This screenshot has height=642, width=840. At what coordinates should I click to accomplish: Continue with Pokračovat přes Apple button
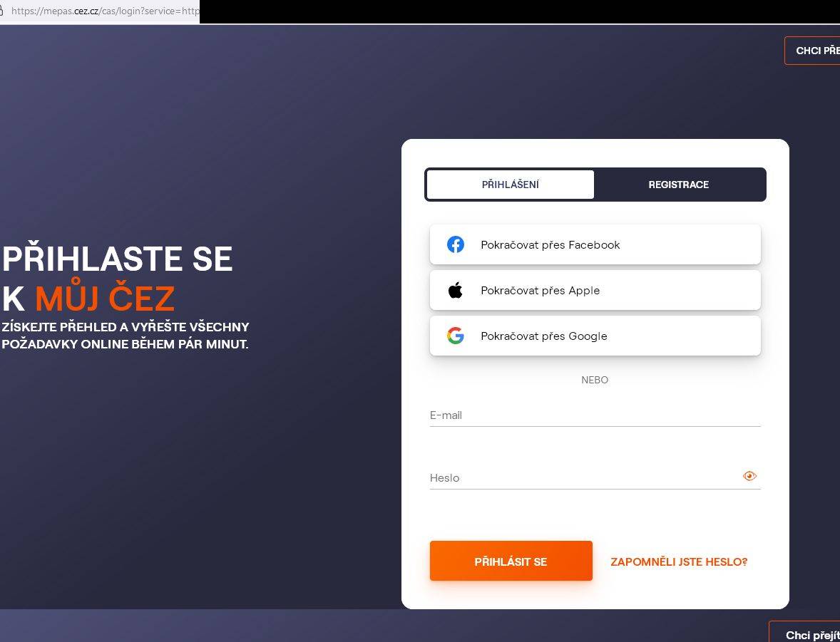tap(595, 290)
